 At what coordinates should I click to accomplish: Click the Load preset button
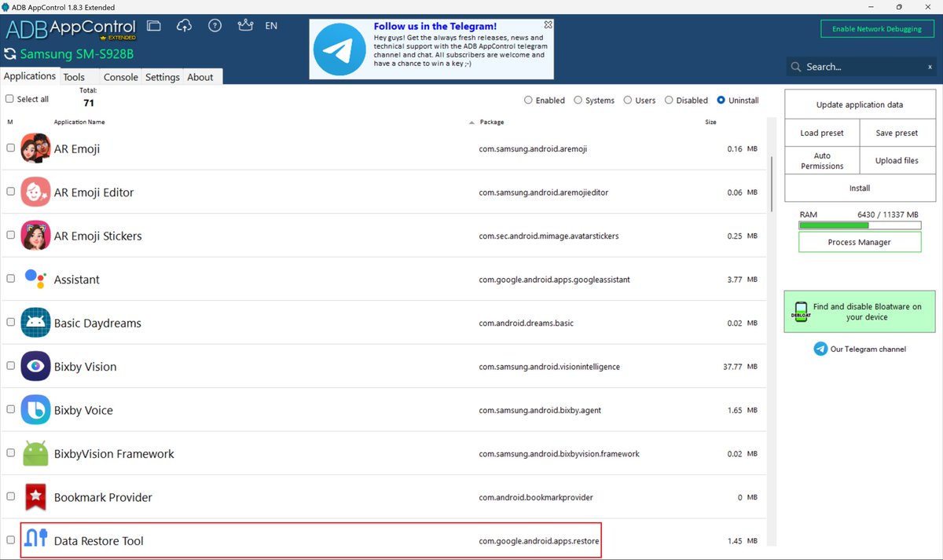coord(822,133)
